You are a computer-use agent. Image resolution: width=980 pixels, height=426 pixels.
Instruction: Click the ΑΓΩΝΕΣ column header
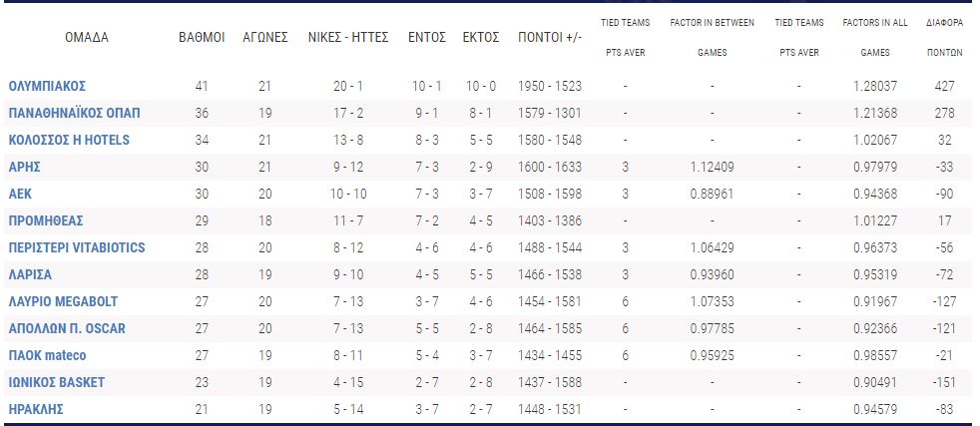(x=265, y=38)
